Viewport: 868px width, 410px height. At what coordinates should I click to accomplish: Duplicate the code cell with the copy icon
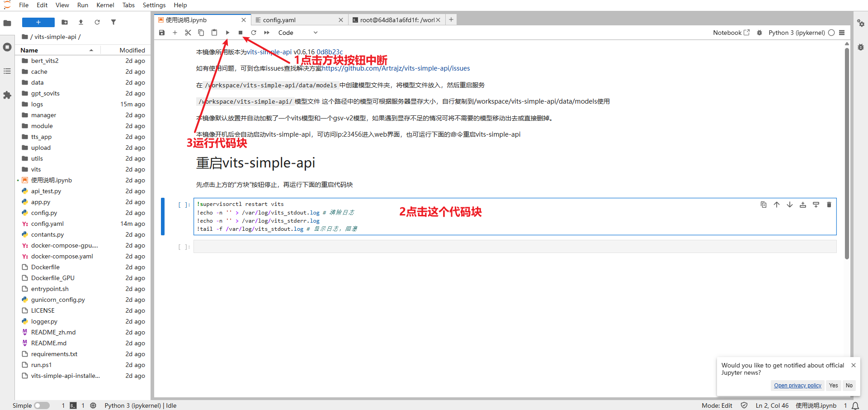pyautogui.click(x=764, y=205)
